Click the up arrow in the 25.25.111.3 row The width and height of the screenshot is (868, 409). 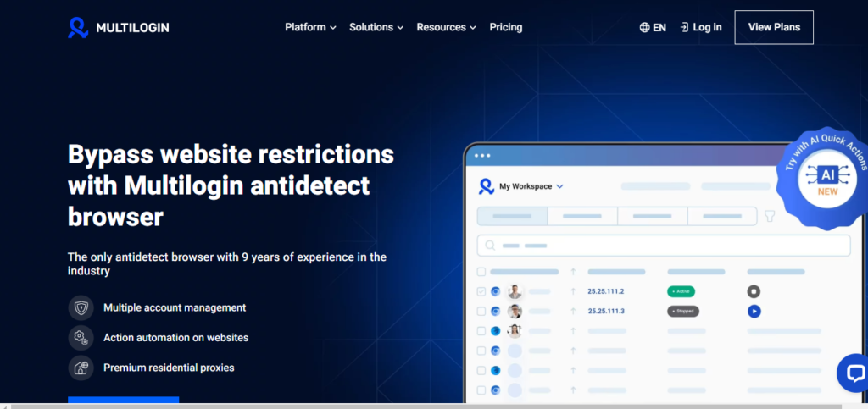click(573, 311)
